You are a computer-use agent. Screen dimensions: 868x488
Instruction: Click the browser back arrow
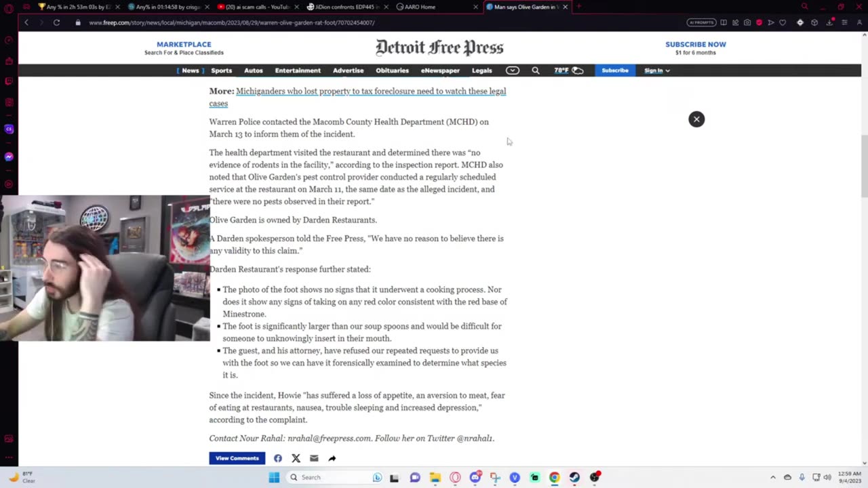point(26,22)
